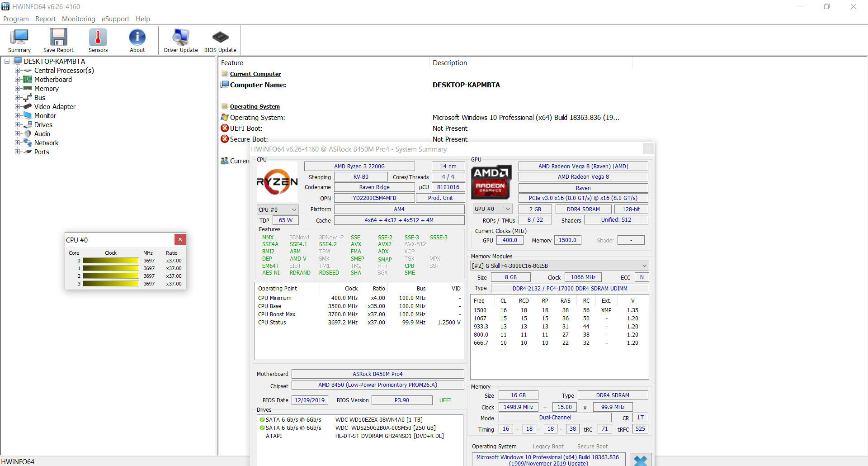Open the CPU #0 selector dropdown
Viewport: 868px width, 466px height.
(277, 209)
